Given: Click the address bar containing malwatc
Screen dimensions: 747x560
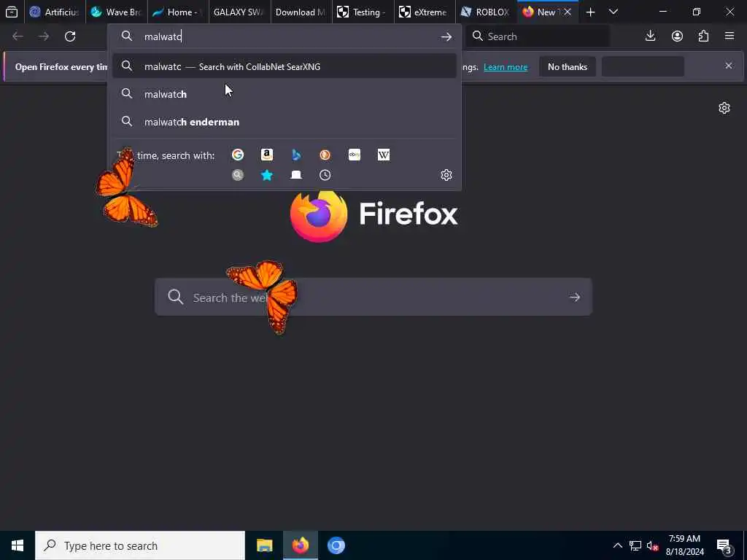Looking at the screenshot, I should tap(285, 36).
